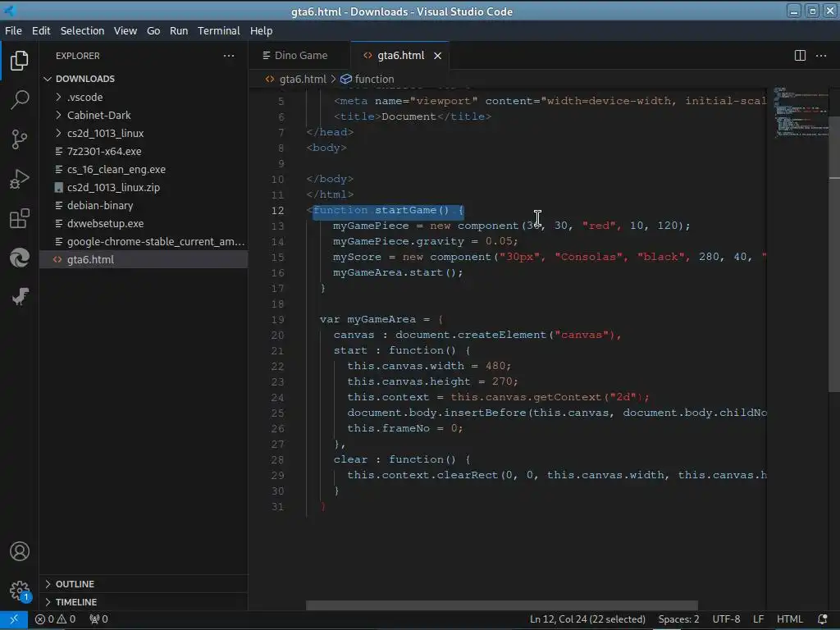The width and height of the screenshot is (840, 630).
Task: Open the Search view icon
Action: coord(20,99)
